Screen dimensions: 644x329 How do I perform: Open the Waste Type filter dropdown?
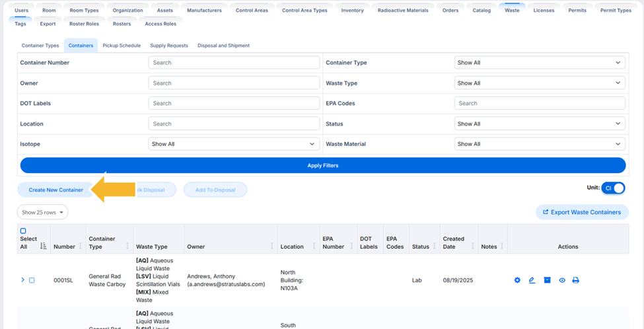[540, 83]
